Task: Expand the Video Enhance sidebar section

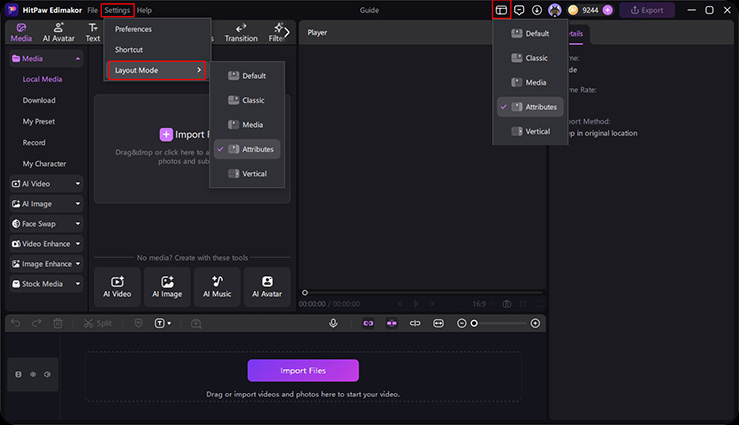Action: pos(46,244)
